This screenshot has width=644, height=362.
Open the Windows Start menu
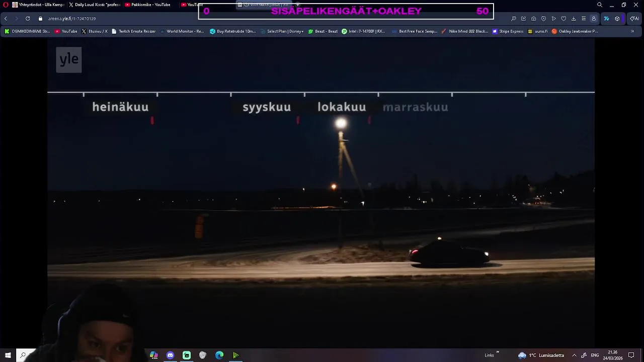(x=8, y=355)
